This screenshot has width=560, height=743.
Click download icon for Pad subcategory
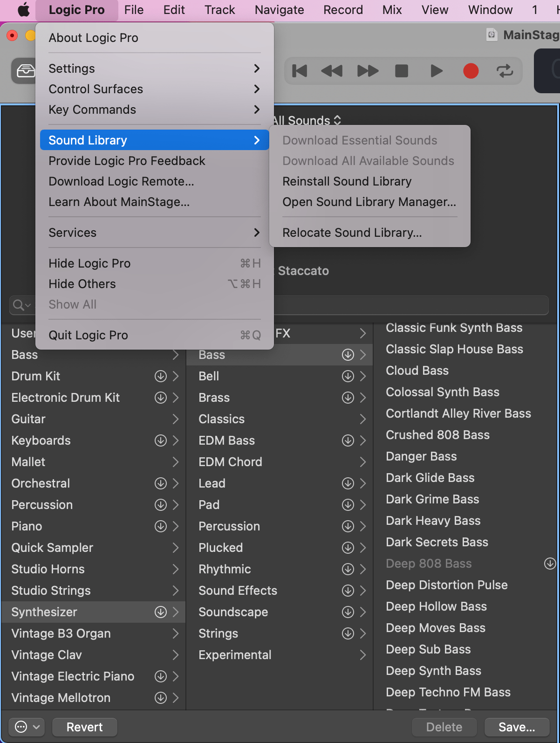[x=348, y=505]
